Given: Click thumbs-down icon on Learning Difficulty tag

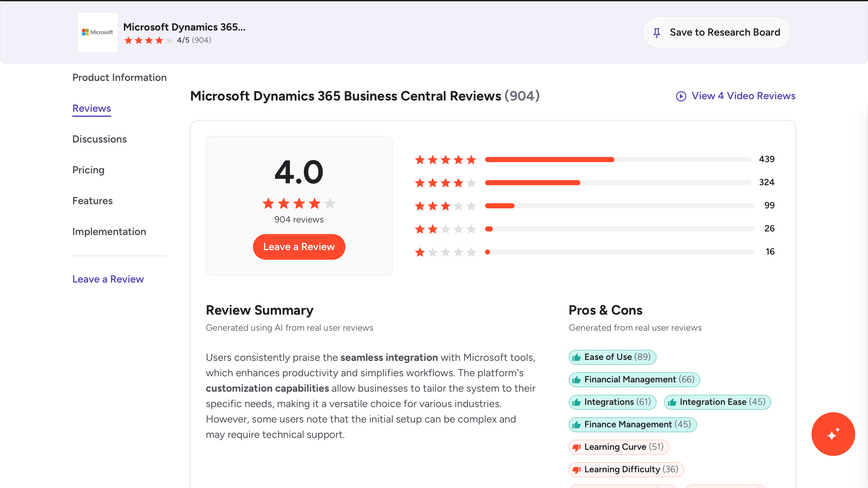Looking at the screenshot, I should [x=577, y=469].
